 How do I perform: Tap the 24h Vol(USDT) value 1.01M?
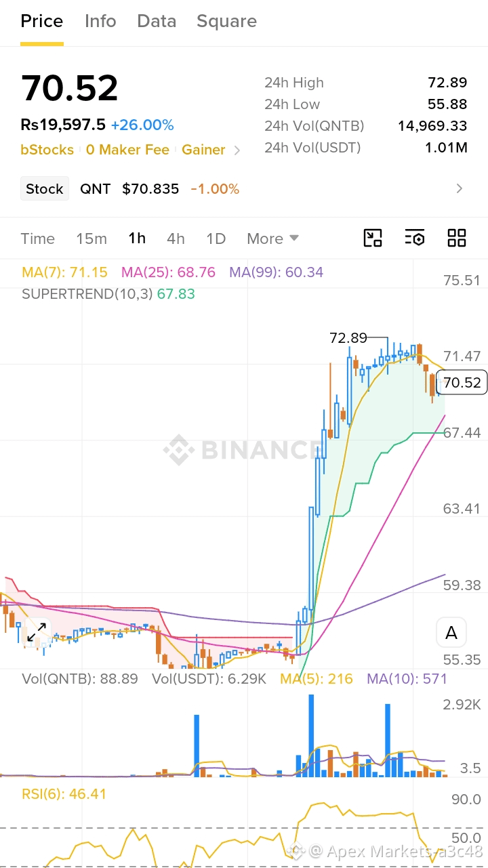446,148
